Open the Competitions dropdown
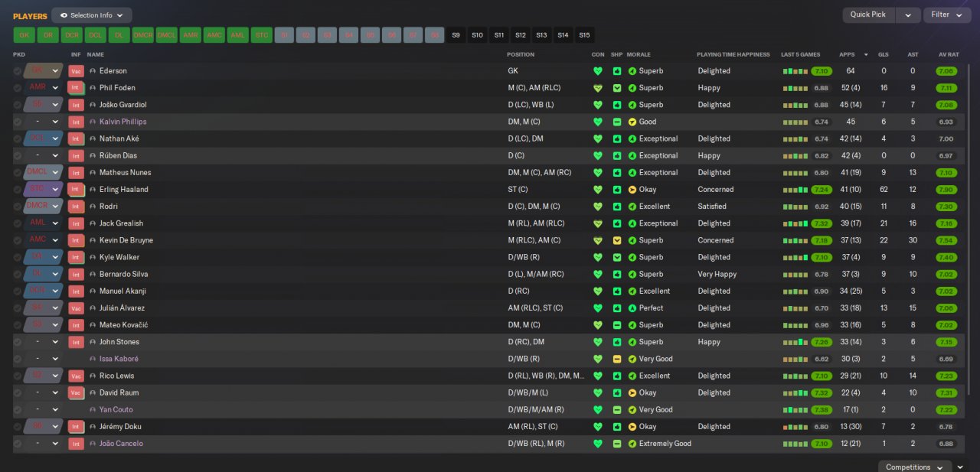Image resolution: width=980 pixels, height=472 pixels. point(915,467)
